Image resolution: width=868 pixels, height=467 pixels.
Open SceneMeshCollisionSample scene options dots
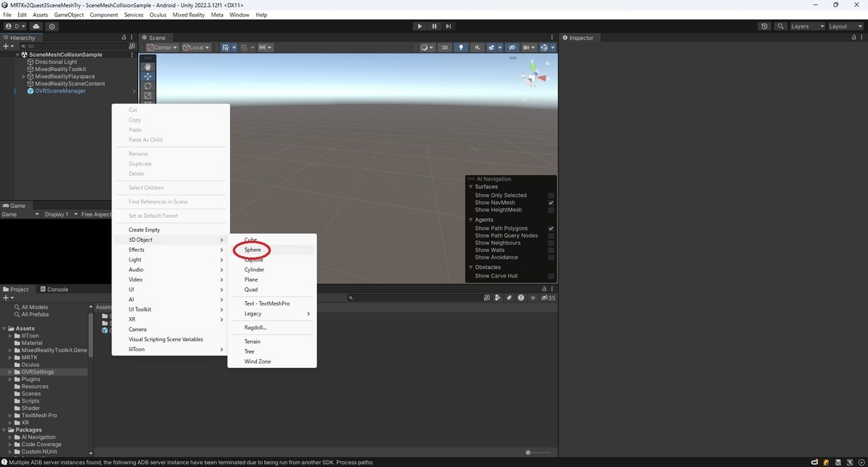(x=132, y=54)
